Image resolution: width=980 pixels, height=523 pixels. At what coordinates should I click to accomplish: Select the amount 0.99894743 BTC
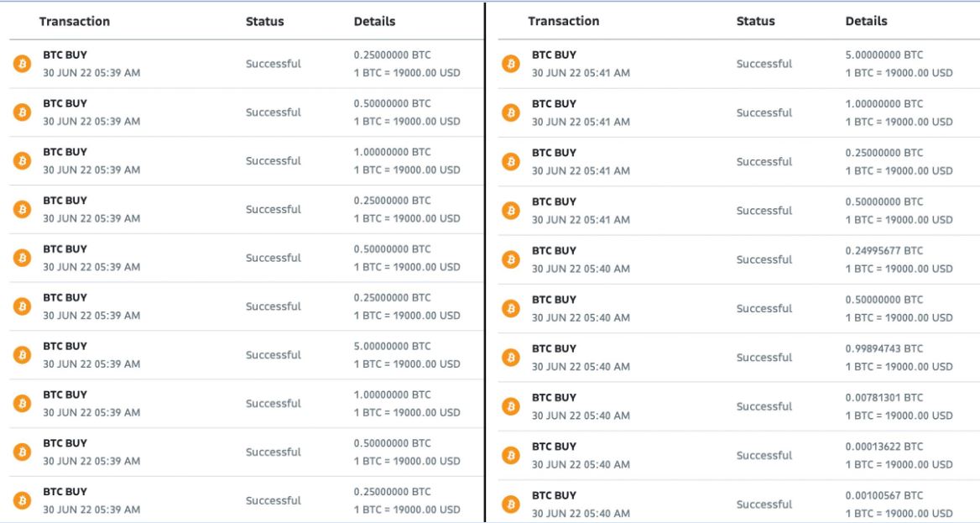coord(884,348)
